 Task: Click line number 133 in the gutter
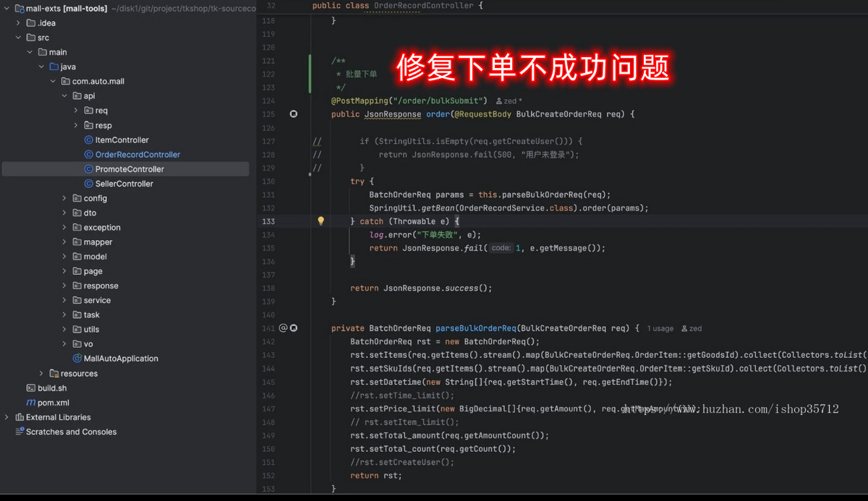[x=268, y=221]
